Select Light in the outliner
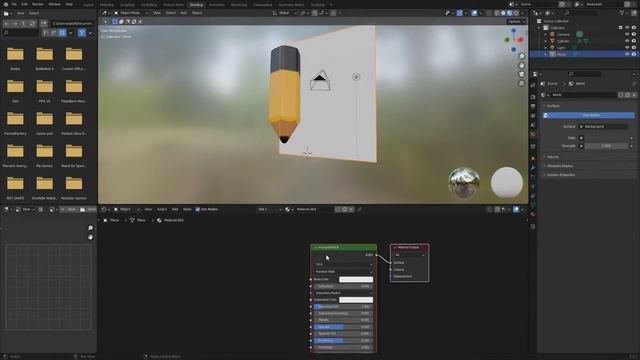The height and width of the screenshot is (360, 640). [x=561, y=47]
